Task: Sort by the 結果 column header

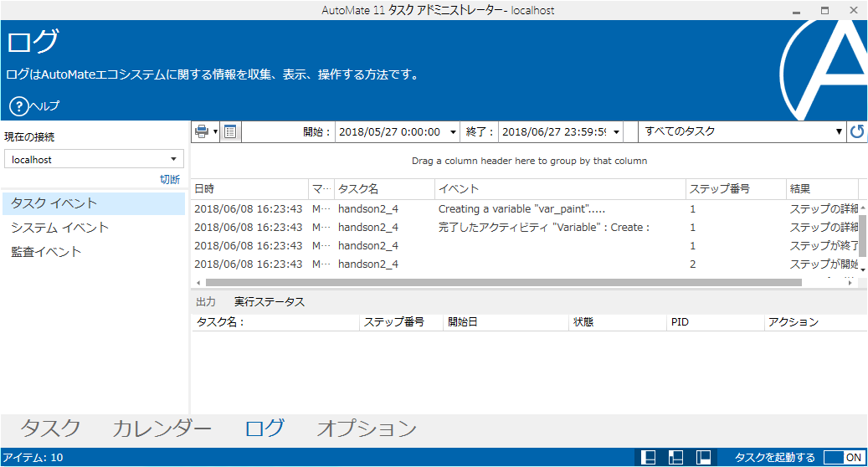Action: click(822, 188)
